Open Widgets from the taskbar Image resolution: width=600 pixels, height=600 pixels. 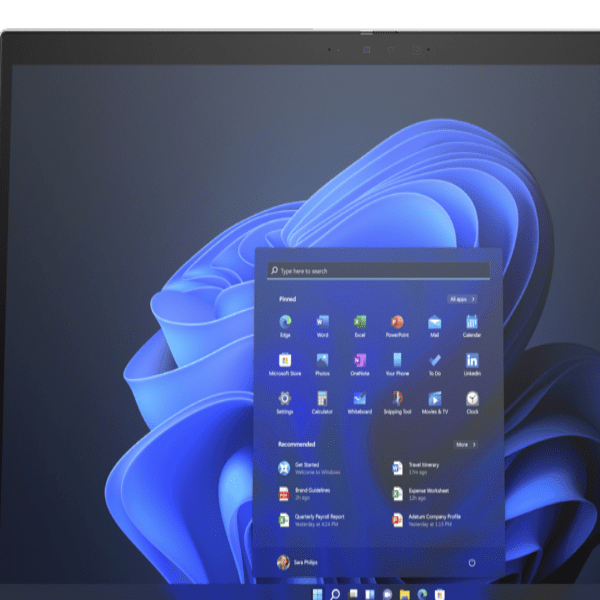[x=370, y=594]
